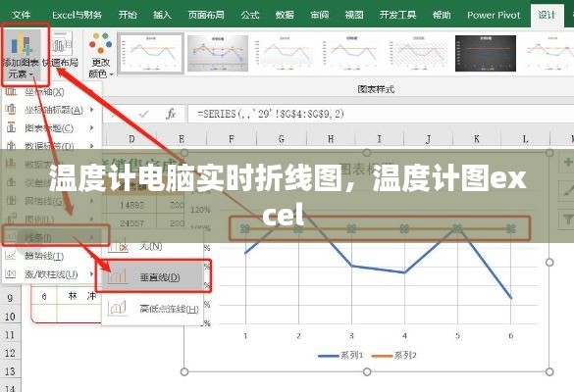Select column K header

coord(477,139)
